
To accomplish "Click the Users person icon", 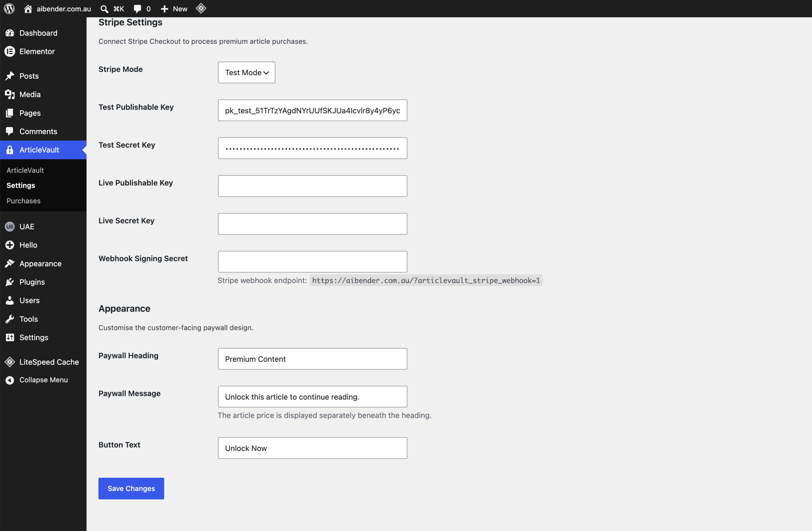I will coord(10,301).
